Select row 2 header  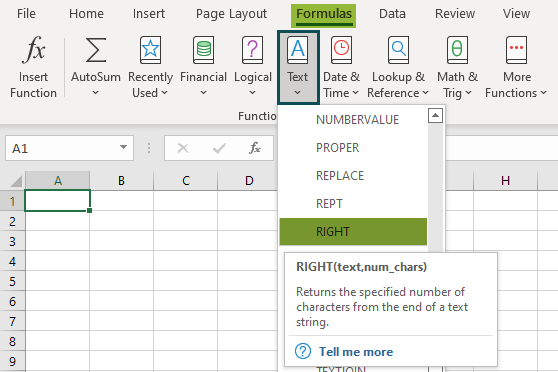point(12,221)
